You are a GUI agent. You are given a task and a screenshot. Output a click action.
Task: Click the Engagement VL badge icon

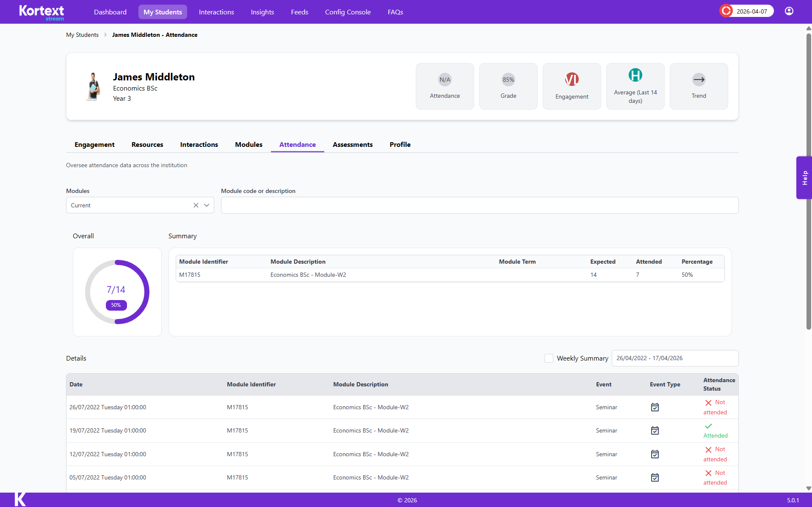(572, 79)
